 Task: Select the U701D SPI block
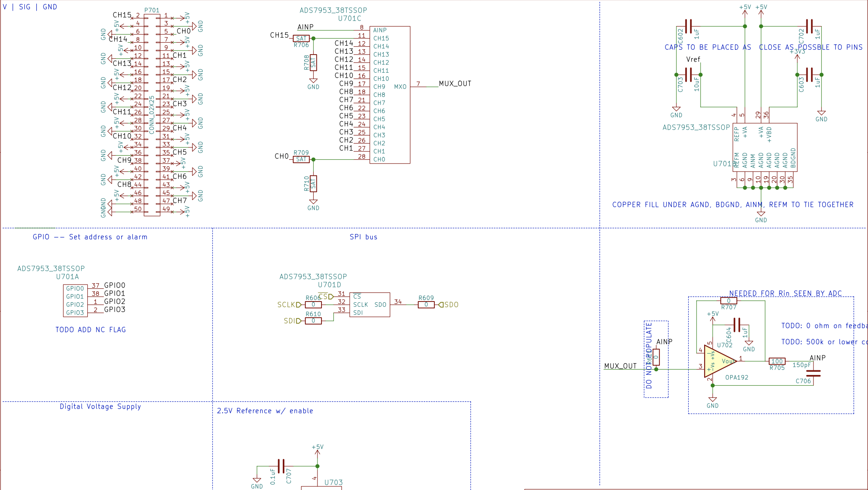tap(370, 305)
